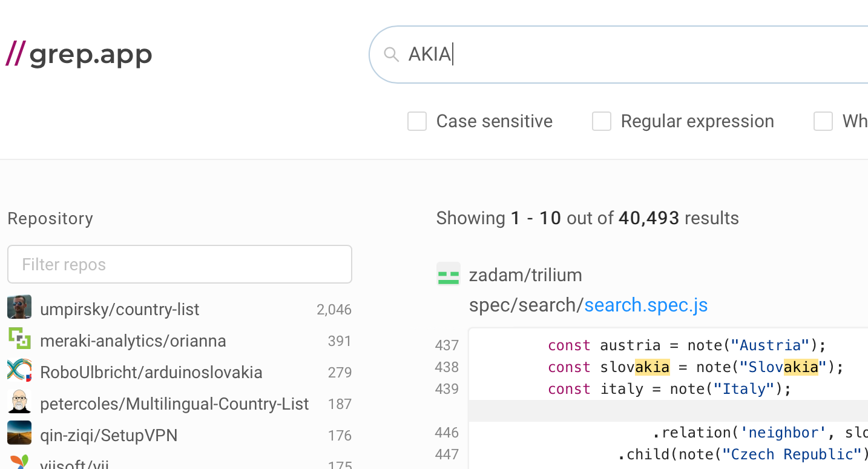Open the grep.app logo homepage
The width and height of the screenshot is (868, 469).
click(x=79, y=55)
